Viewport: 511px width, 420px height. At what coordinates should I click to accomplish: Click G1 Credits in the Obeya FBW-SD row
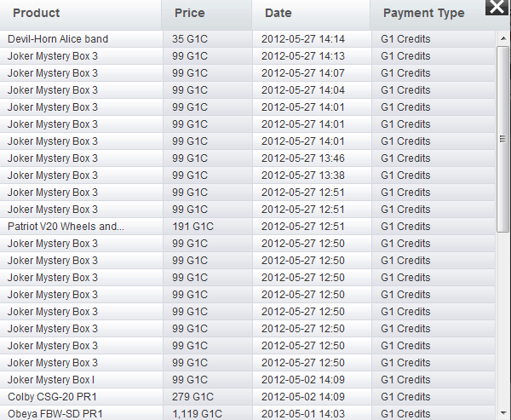405,414
